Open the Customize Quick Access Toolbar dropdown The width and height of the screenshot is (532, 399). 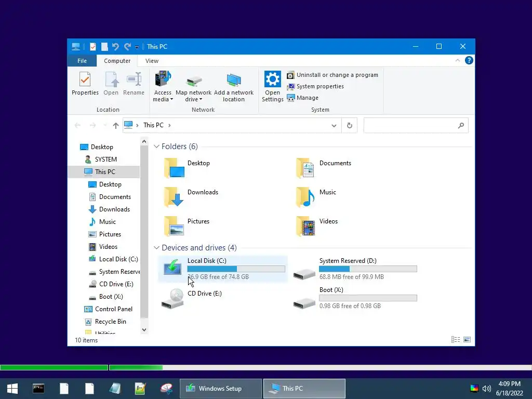[x=137, y=47]
